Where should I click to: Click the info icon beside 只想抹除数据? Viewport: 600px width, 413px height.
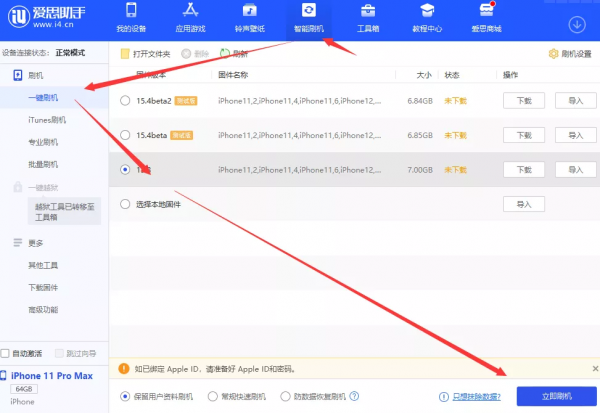point(443,397)
